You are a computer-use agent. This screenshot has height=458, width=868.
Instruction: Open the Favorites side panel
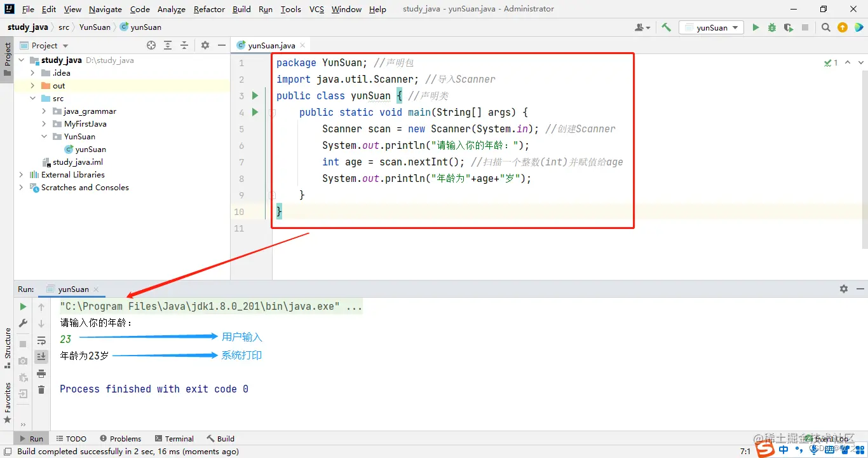tap(8, 403)
